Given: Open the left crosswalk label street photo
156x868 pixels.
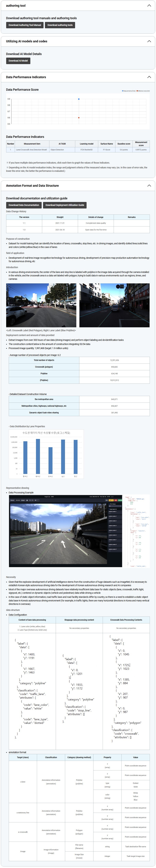Looking at the screenshot, I should (x=41, y=305).
